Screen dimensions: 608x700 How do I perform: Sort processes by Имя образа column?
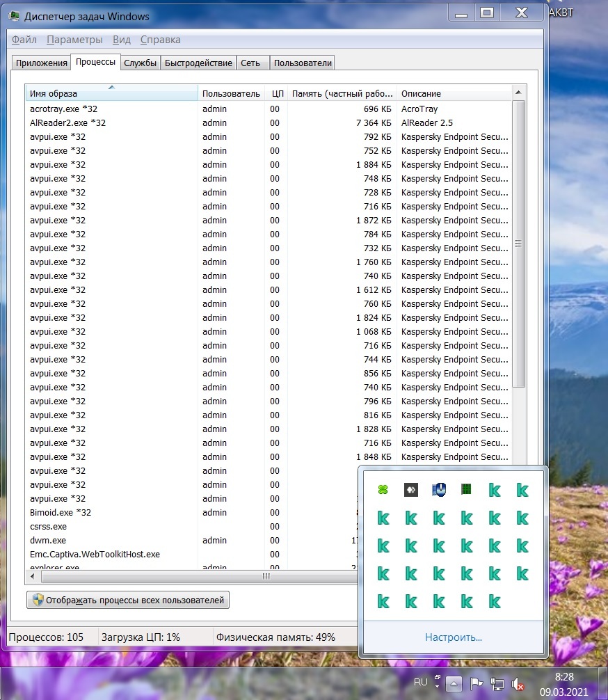tap(111, 93)
